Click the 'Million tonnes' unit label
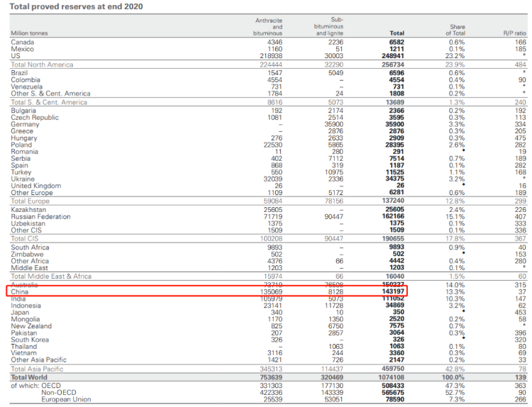The image size is (532, 407). pos(30,33)
